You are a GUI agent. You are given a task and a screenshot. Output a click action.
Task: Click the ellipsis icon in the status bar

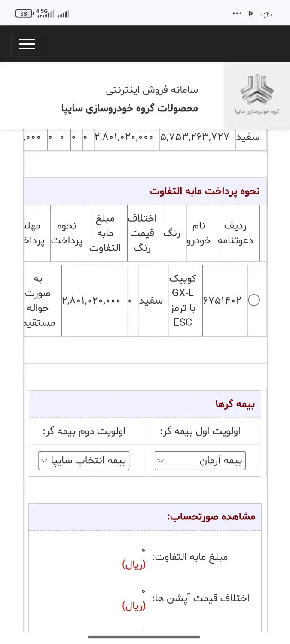click(237, 13)
